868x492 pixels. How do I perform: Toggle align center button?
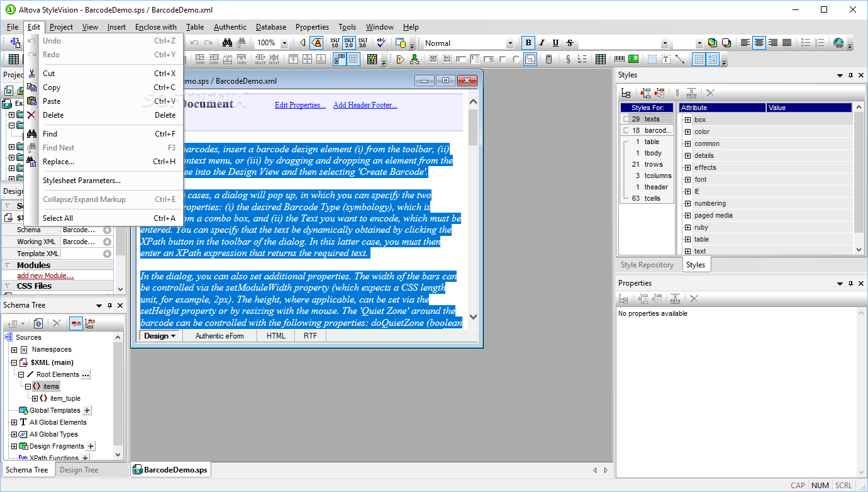click(x=759, y=43)
